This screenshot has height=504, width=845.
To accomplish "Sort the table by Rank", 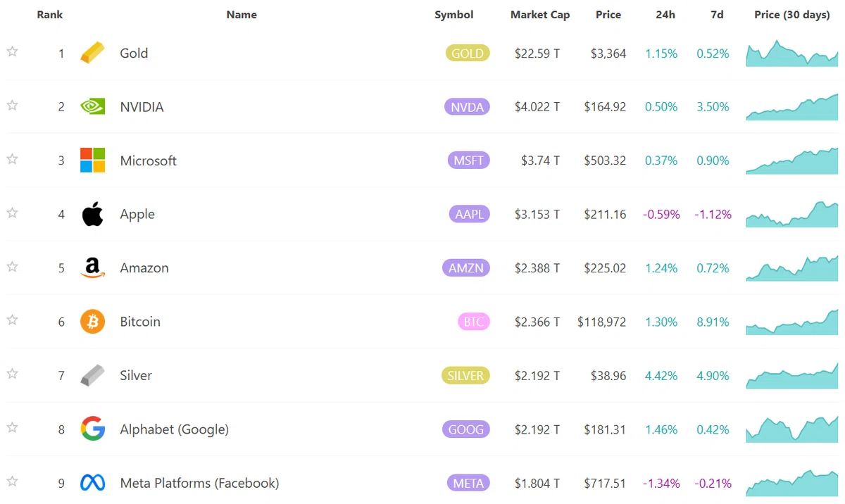I will point(50,15).
